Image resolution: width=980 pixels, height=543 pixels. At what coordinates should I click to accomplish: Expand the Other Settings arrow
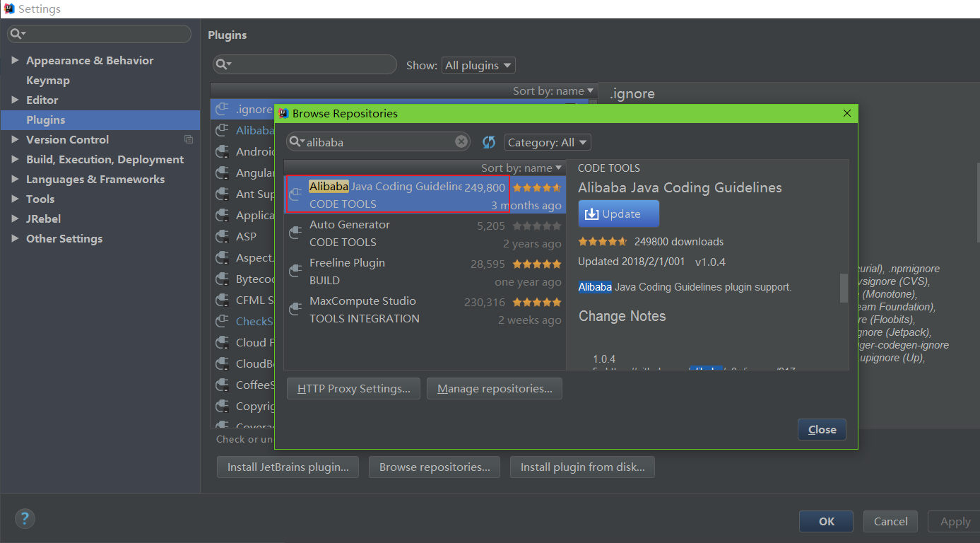coord(15,238)
